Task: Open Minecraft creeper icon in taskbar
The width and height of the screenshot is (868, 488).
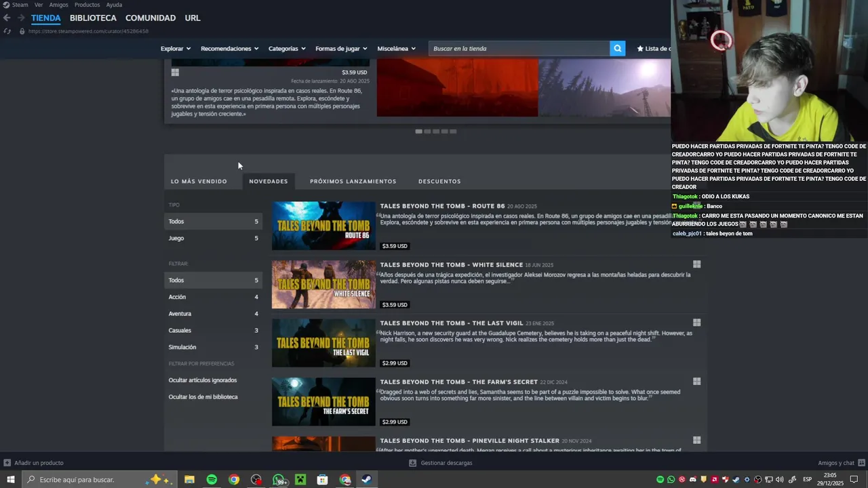Action: coord(300,479)
